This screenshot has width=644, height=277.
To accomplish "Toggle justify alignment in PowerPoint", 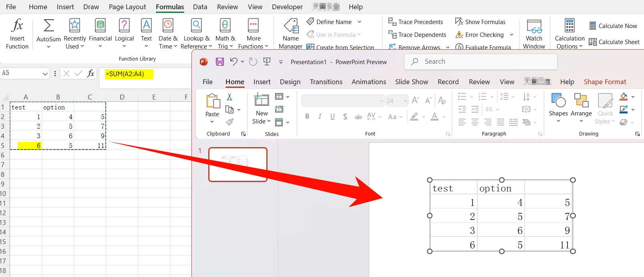I will tap(501, 122).
